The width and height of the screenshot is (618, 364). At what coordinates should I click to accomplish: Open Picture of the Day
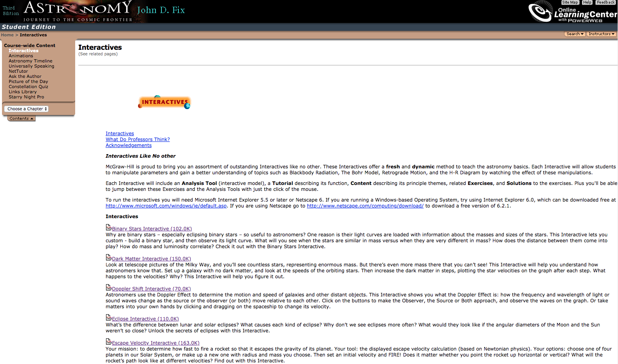[28, 81]
